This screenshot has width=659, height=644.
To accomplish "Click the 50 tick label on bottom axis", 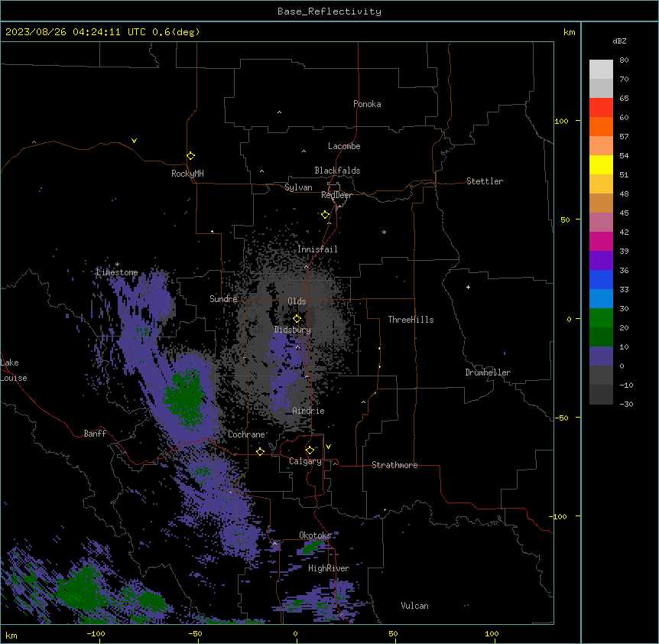I will click(x=393, y=633).
